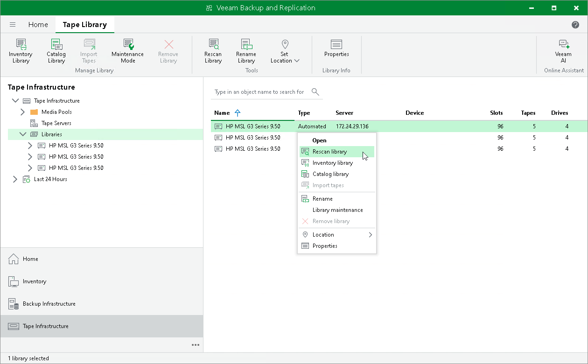The width and height of the screenshot is (588, 364).
Task: Sort the list by the Name column
Action: pos(222,113)
